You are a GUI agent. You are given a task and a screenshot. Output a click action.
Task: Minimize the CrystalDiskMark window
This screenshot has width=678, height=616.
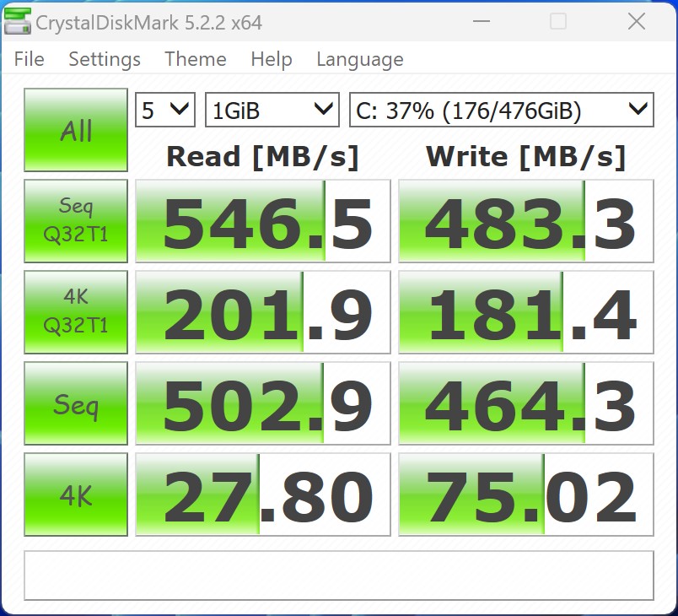coord(482,21)
